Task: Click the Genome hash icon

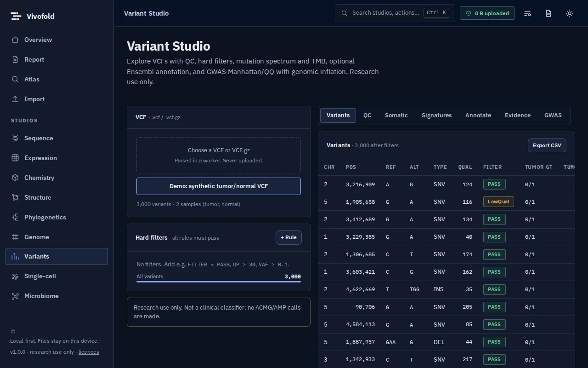Action: pos(15,237)
